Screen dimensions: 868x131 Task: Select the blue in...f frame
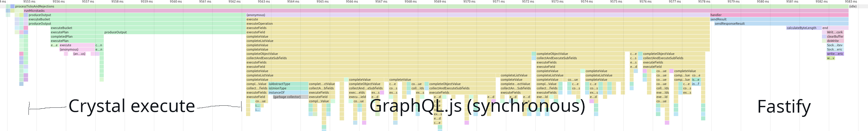696,84
